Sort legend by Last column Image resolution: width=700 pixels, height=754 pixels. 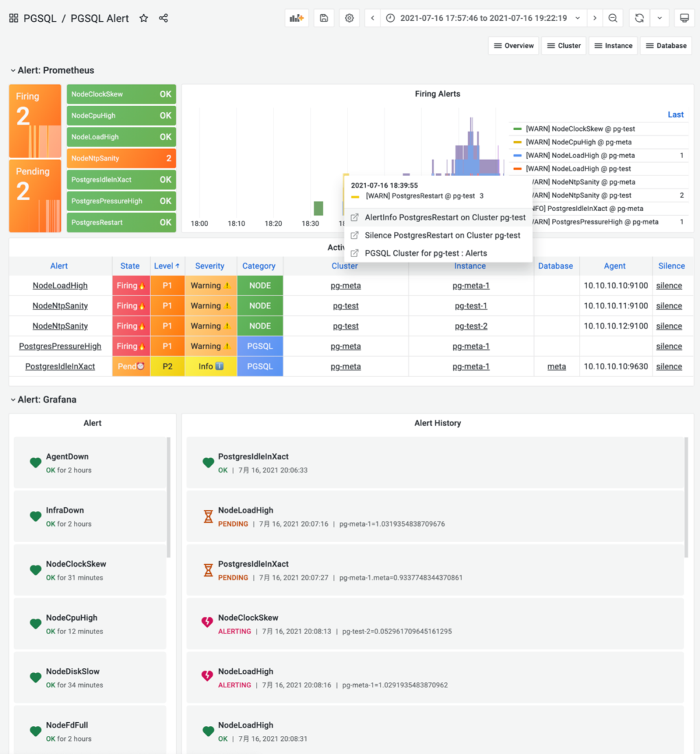675,115
